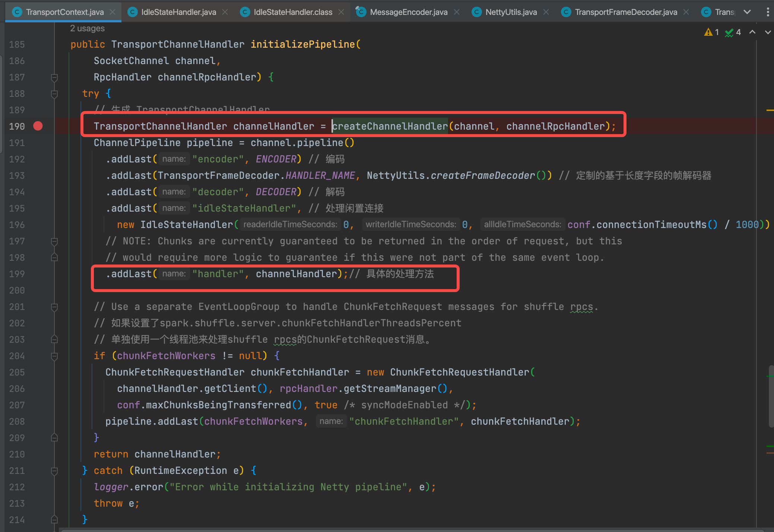The image size is (774, 532).
Task: Collapse the comment fold at line 201
Action: (54, 307)
